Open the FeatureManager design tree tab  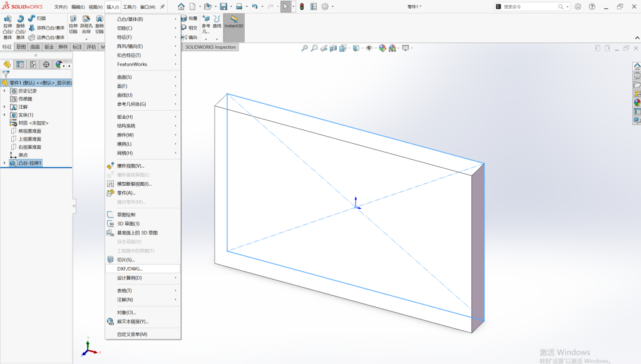(7, 64)
